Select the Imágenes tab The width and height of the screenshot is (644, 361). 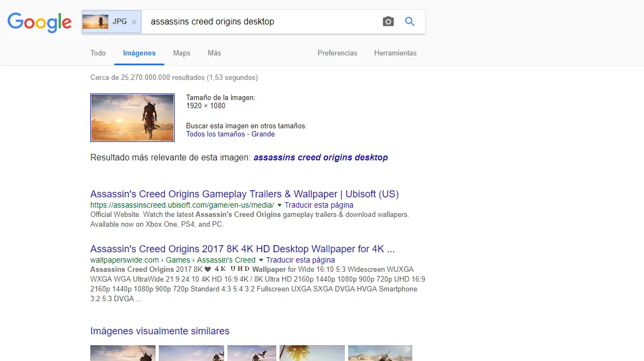click(139, 53)
